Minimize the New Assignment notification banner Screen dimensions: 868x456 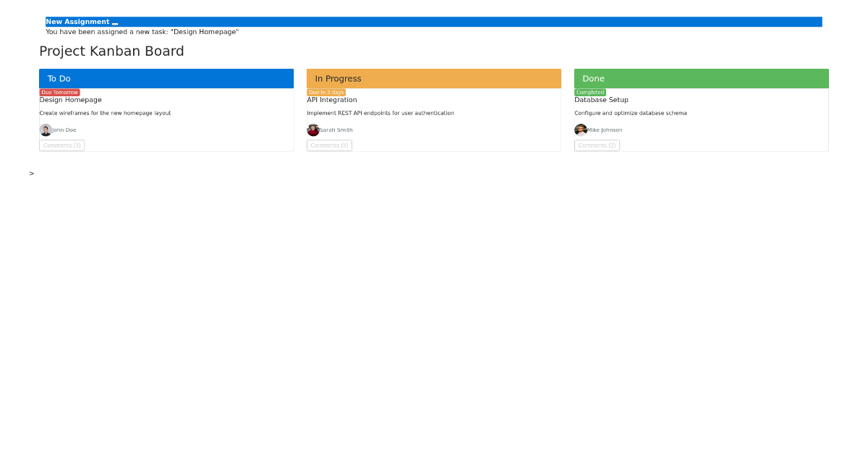click(x=114, y=23)
